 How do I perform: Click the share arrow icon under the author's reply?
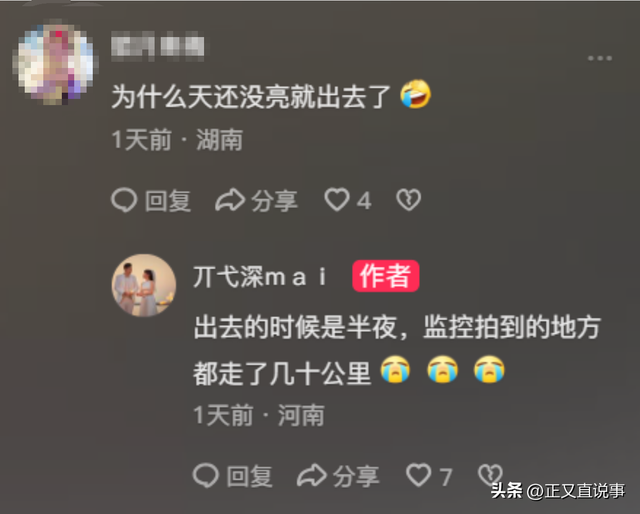coord(312,476)
